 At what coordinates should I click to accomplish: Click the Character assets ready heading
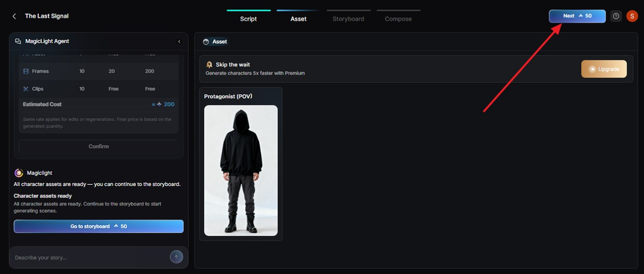click(43, 196)
